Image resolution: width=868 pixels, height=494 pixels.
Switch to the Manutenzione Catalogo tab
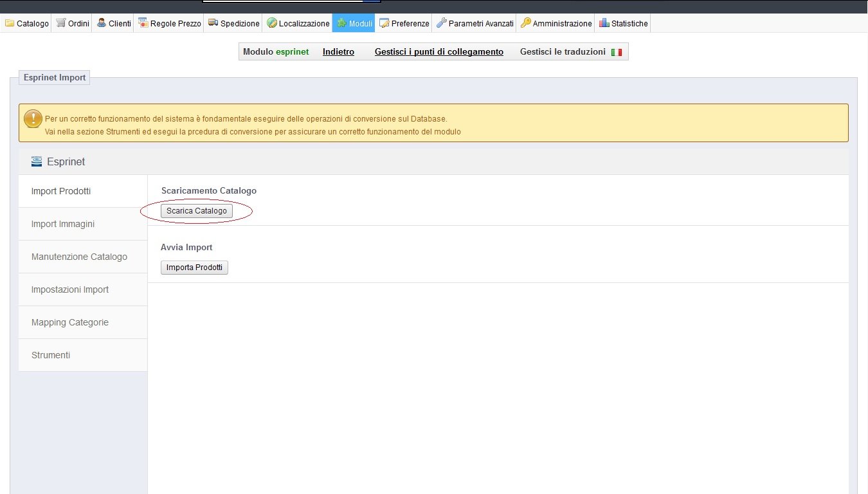pyautogui.click(x=83, y=257)
